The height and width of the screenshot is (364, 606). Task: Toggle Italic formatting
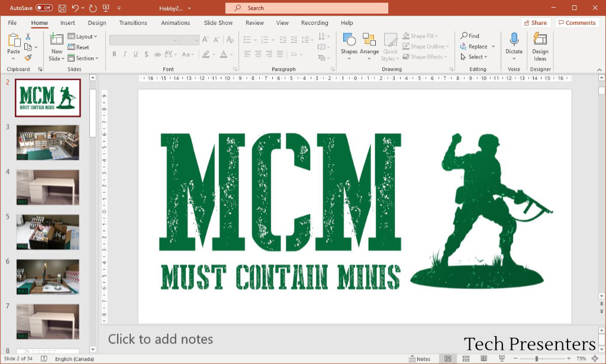(125, 54)
